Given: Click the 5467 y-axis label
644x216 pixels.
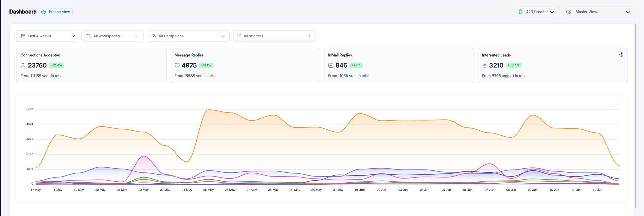Looking at the screenshot, I should pos(30,109).
